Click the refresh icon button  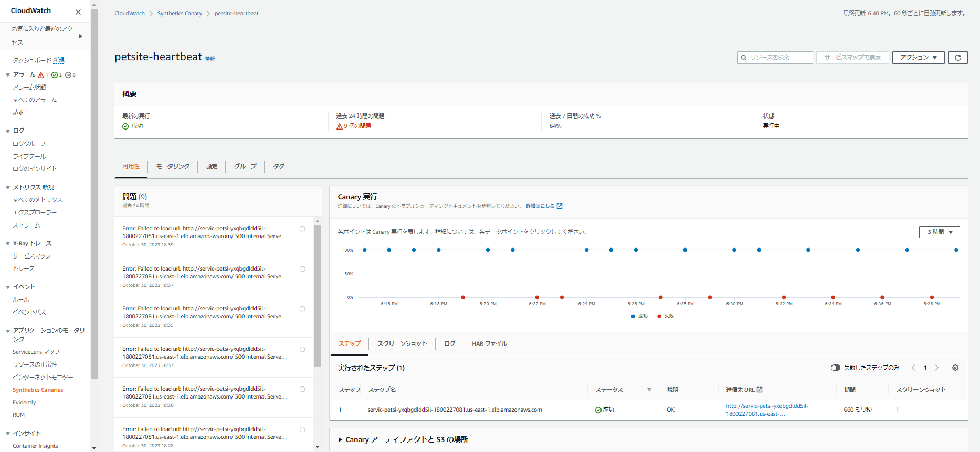click(957, 58)
